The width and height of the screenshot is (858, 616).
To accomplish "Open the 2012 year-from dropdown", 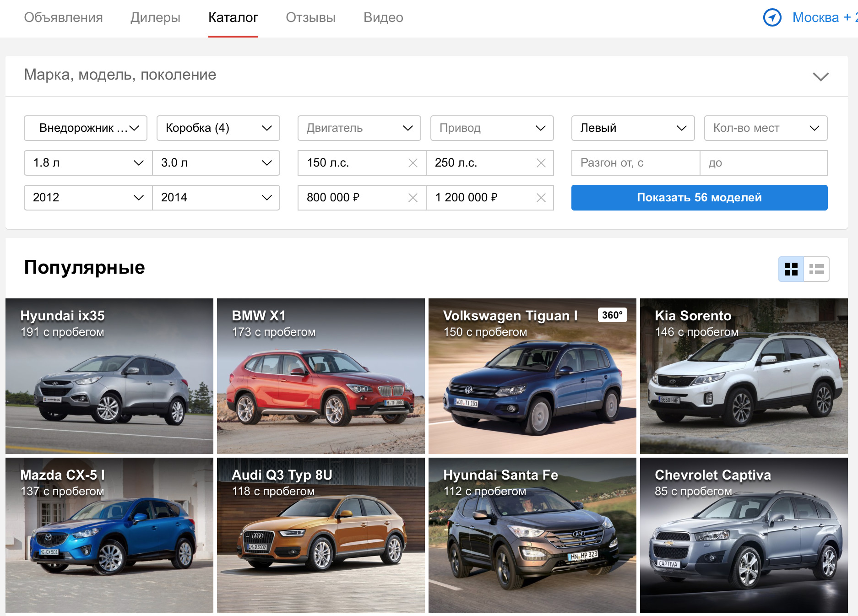I will (x=88, y=198).
